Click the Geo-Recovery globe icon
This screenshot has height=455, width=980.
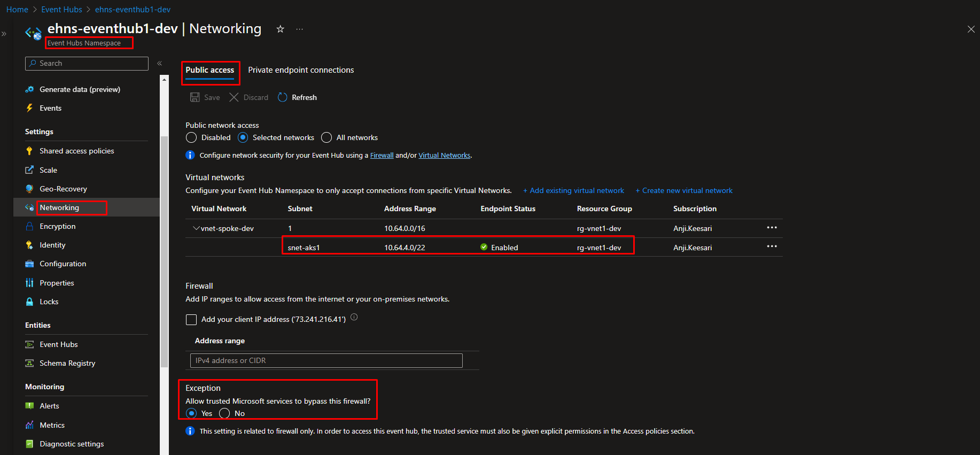tap(29, 189)
